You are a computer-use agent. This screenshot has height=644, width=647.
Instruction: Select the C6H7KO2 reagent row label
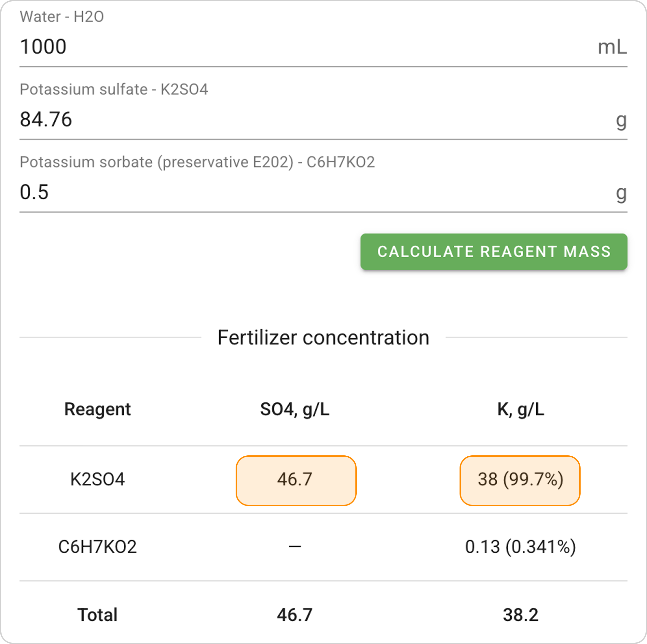(x=97, y=547)
